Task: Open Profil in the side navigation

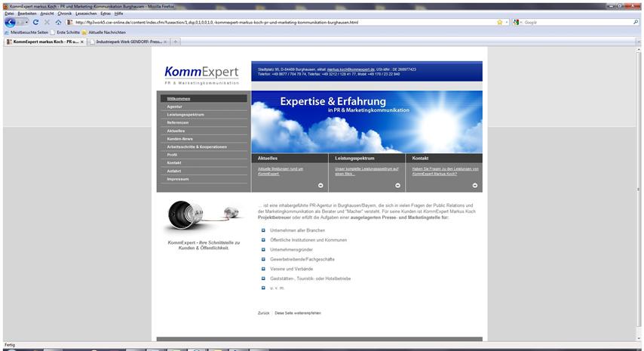Action: (172, 155)
